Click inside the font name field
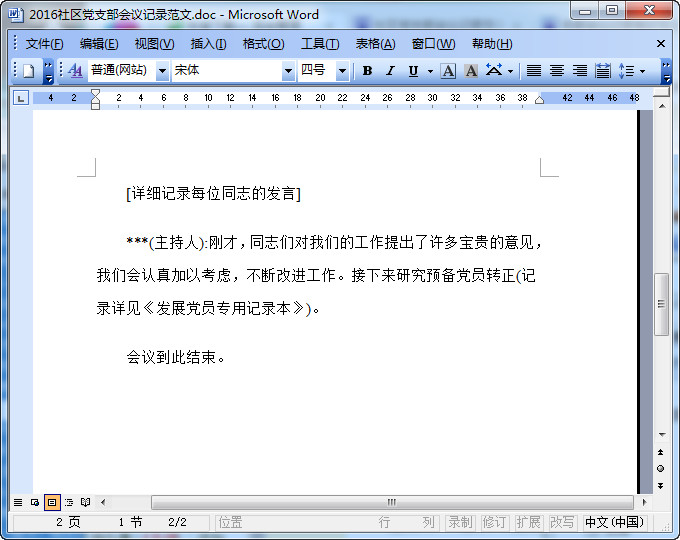Image resolution: width=680 pixels, height=540 pixels. [227, 70]
